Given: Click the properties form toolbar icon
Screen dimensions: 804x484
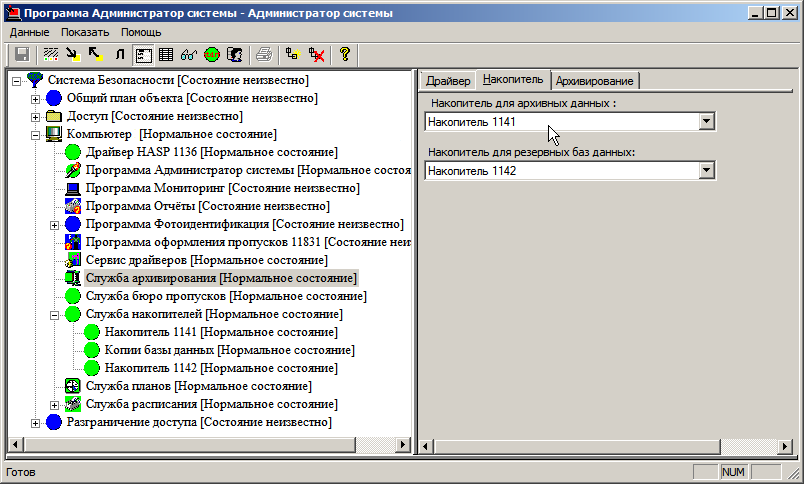Looking at the screenshot, I should coord(143,55).
